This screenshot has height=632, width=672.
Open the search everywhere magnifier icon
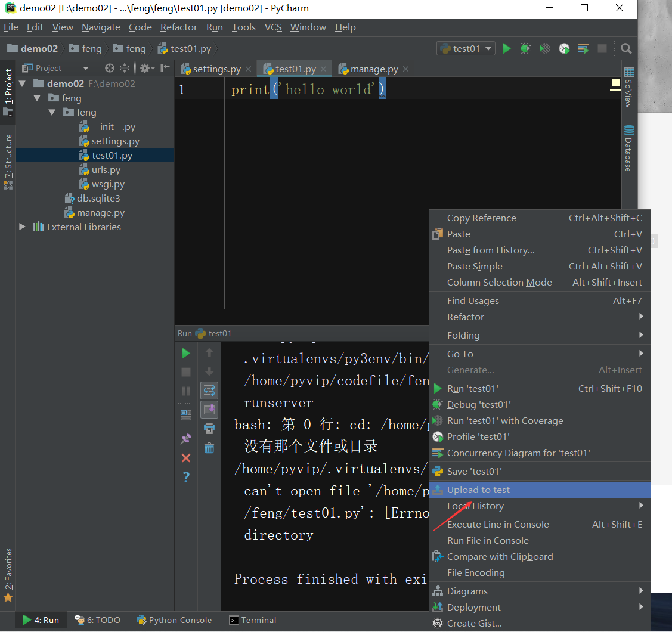626,49
